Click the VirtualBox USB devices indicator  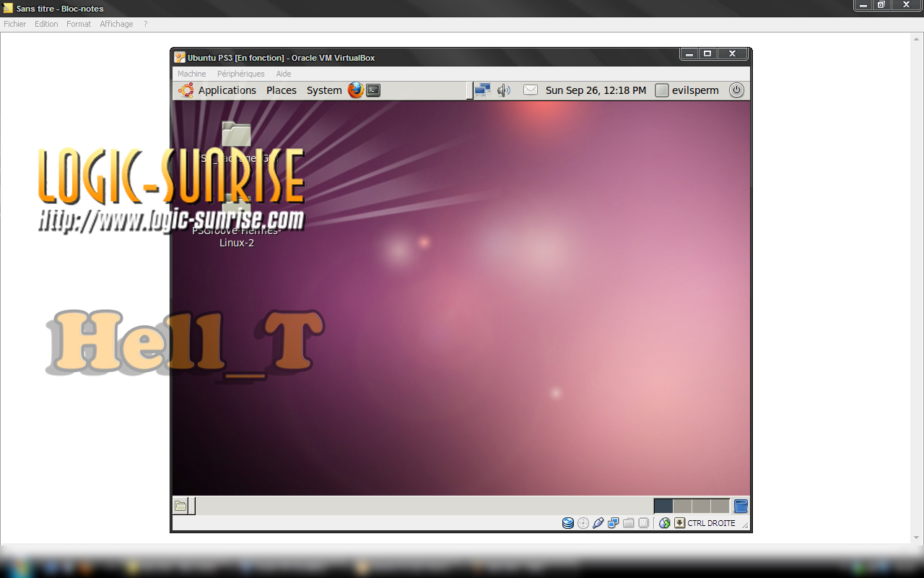click(598, 523)
